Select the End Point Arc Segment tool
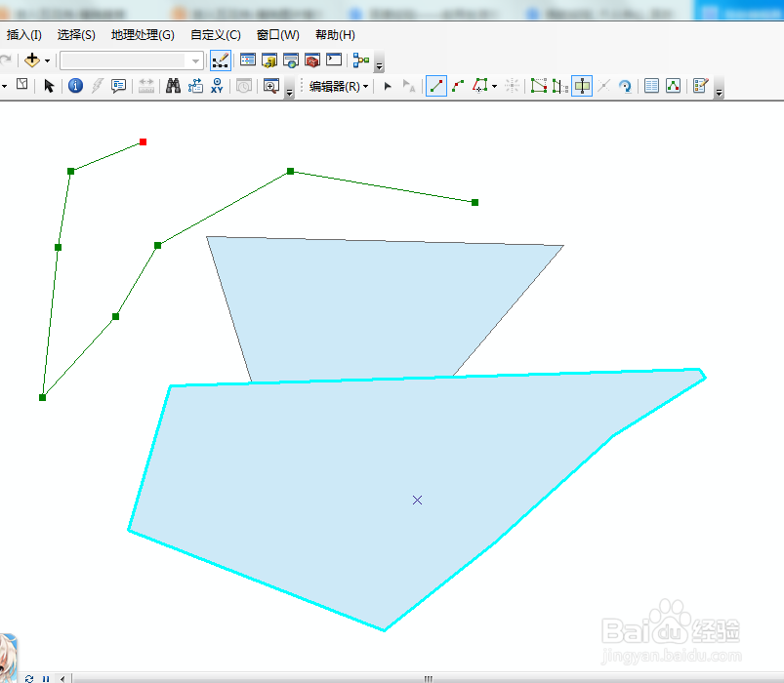This screenshot has height=683, width=784. 458,86
